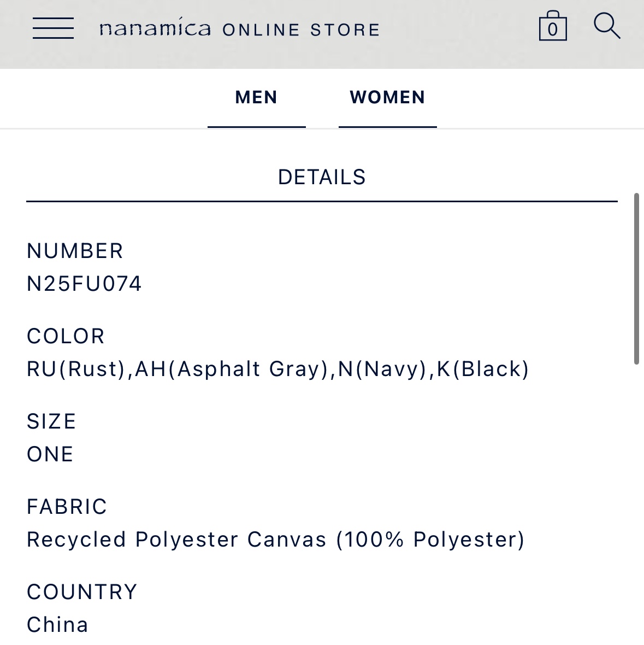The height and width of the screenshot is (645, 644).
Task: Click the AH(Asphalt Gray) color text
Action: tap(232, 369)
